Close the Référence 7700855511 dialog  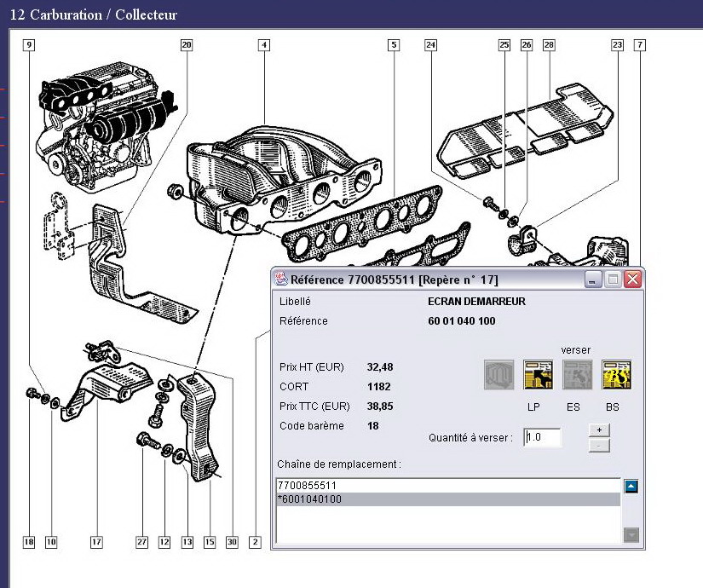pyautogui.click(x=632, y=280)
